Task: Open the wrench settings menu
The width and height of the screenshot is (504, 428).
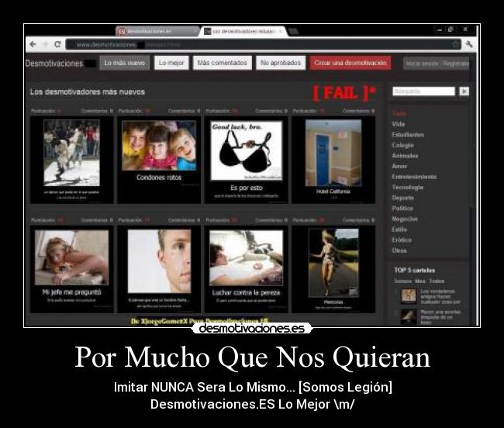Action: [x=469, y=44]
